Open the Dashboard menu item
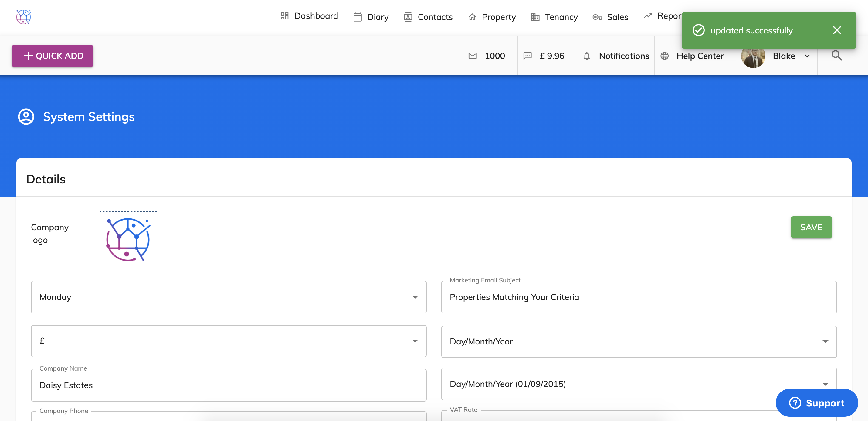The width and height of the screenshot is (868, 421). (309, 16)
